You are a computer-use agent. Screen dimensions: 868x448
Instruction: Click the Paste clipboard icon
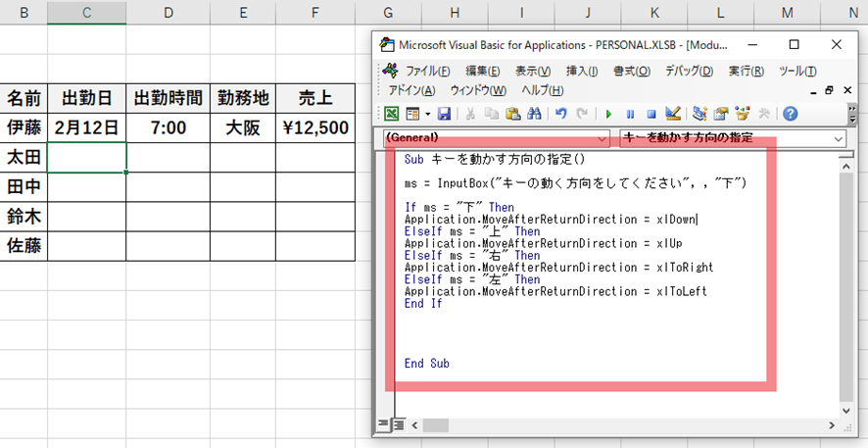tap(512, 114)
